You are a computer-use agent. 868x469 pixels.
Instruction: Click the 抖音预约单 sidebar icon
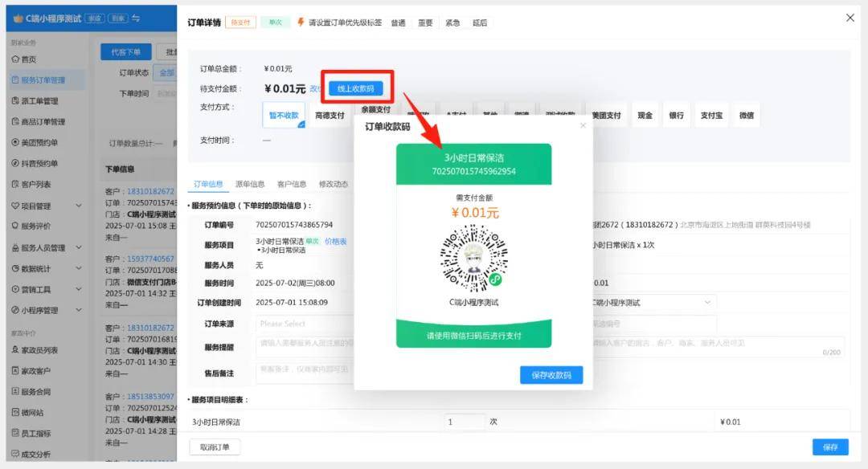pyautogui.click(x=15, y=164)
